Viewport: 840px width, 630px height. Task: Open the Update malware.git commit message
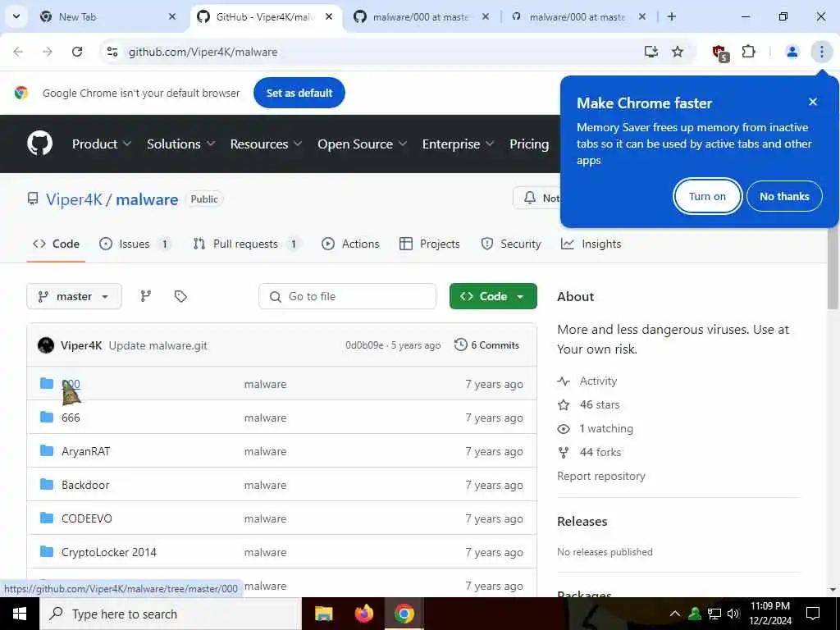[x=158, y=345]
